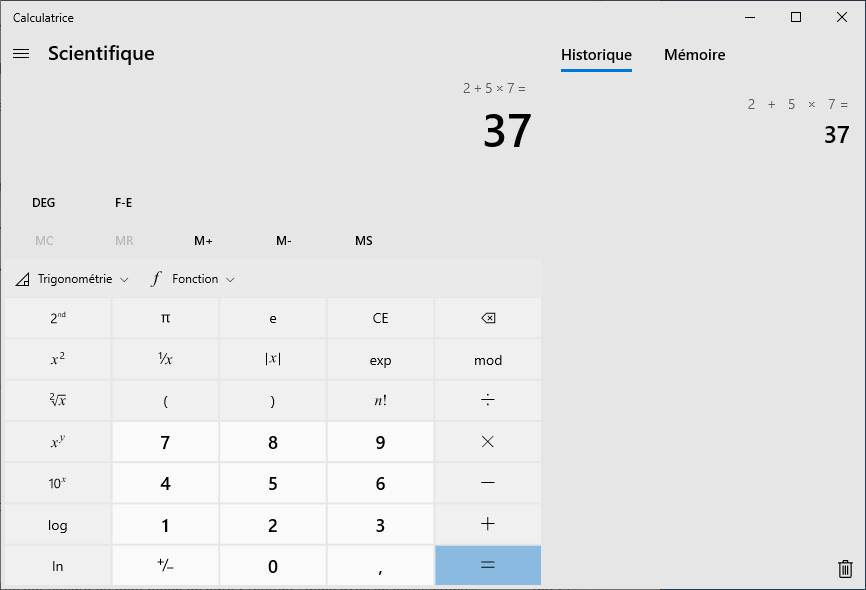Click the divide operator key
The image size is (866, 590).
488,400
